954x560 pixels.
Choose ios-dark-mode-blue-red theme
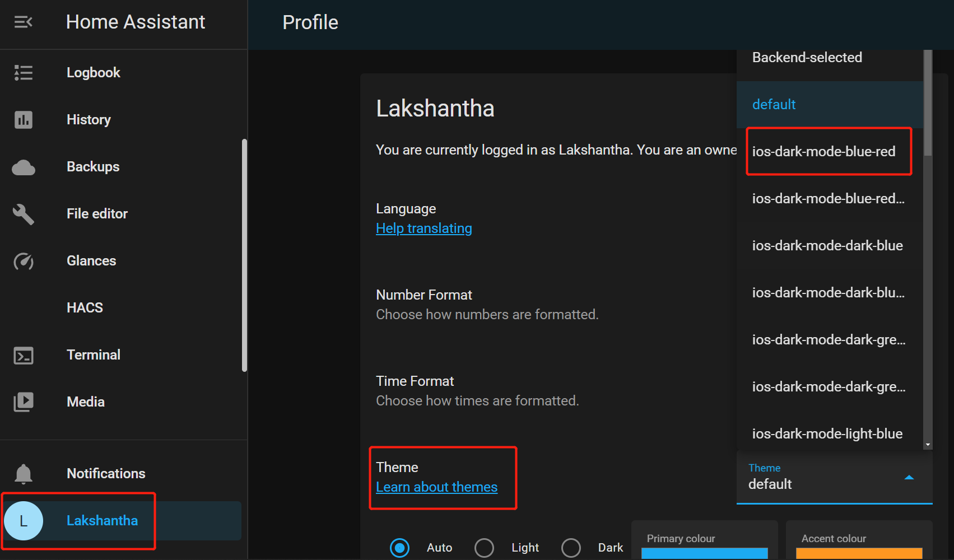830,152
